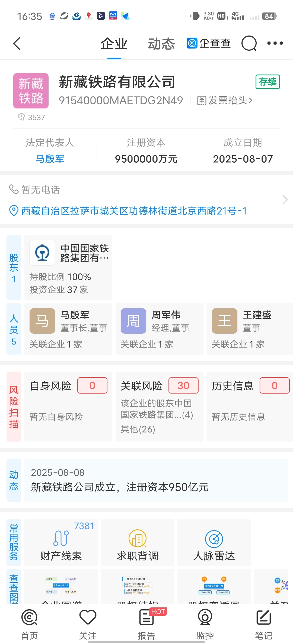293x644 pixels.
Task: Tap 财产线索 count 7381
Action: tap(84, 526)
